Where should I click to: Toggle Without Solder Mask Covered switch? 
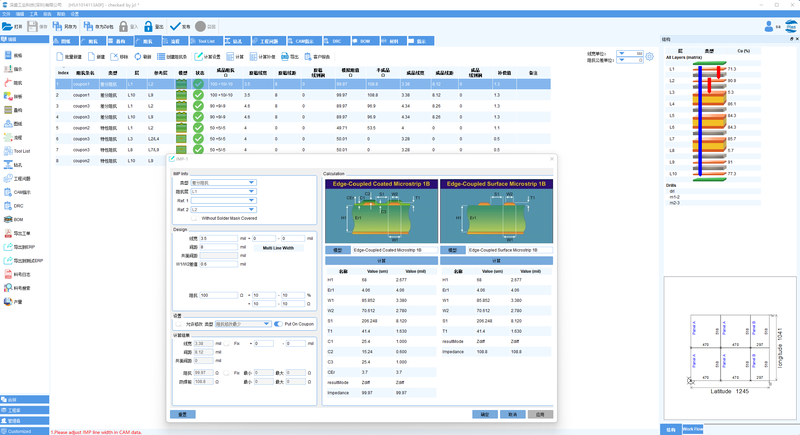point(194,218)
